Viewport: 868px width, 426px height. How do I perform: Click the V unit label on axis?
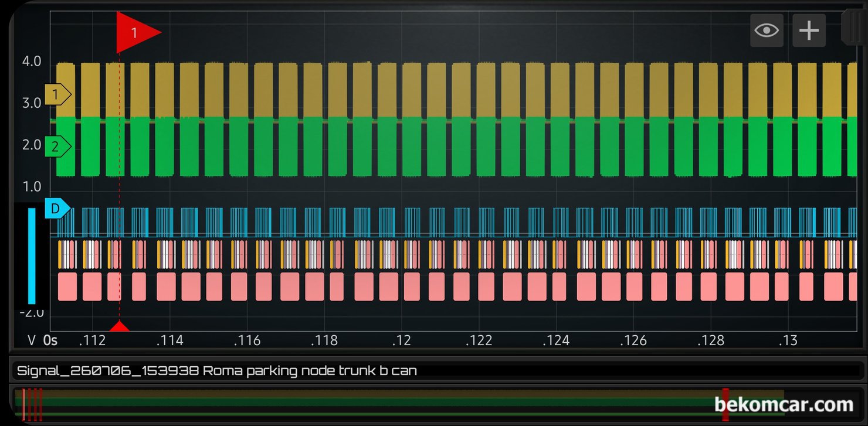[x=32, y=340]
